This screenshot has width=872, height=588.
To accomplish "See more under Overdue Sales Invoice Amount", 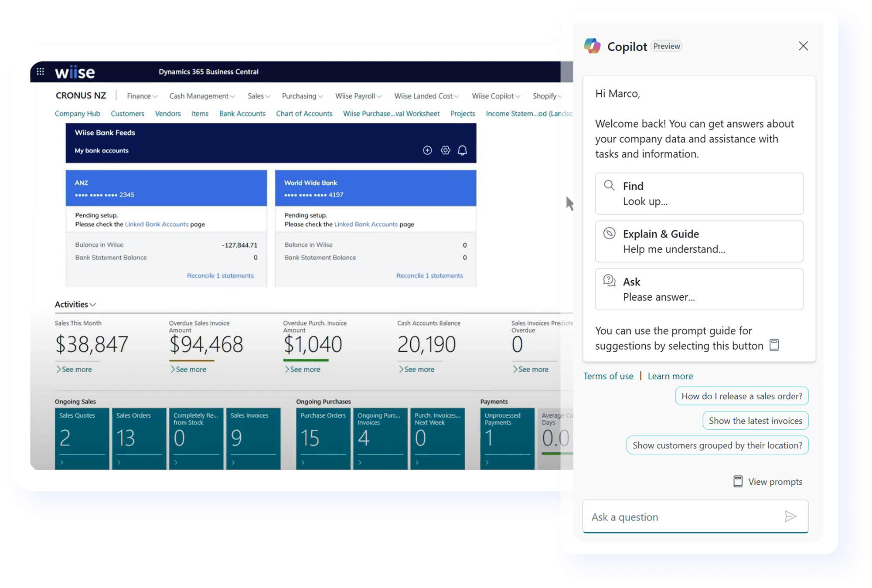I will pyautogui.click(x=188, y=369).
